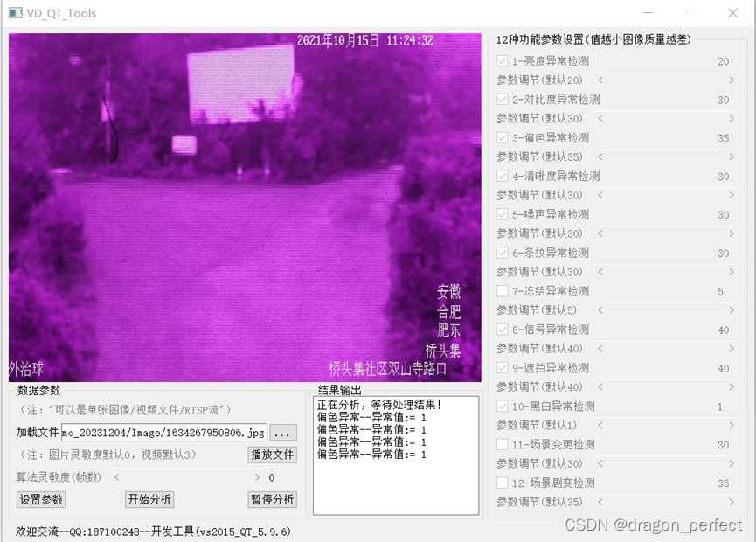The height and width of the screenshot is (542, 756).
Task: Click right arrow of signal 默认40 slider
Action: pos(732,349)
